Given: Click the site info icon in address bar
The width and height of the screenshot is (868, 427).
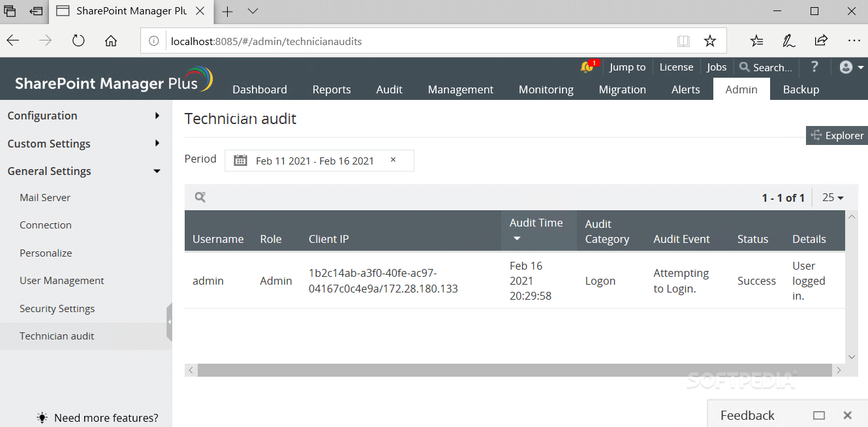Looking at the screenshot, I should [154, 41].
